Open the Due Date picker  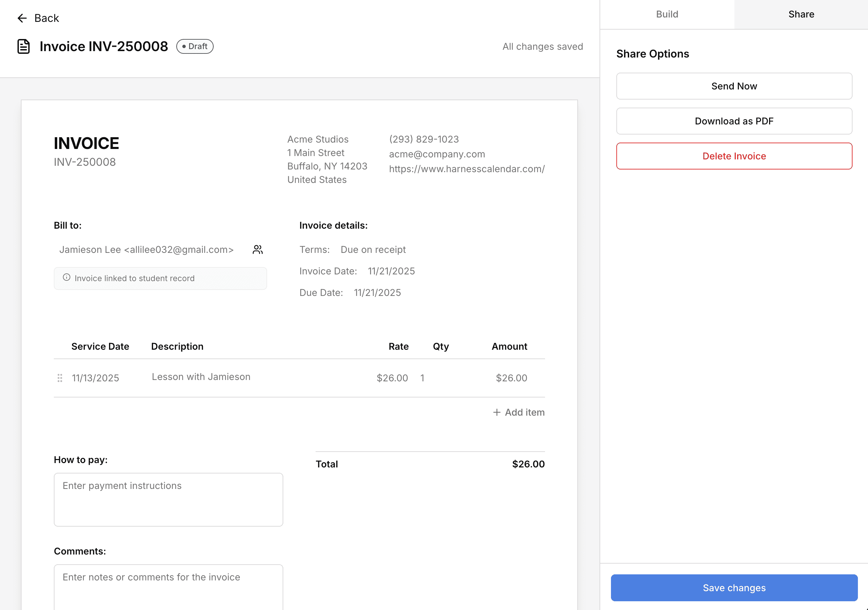coord(377,292)
